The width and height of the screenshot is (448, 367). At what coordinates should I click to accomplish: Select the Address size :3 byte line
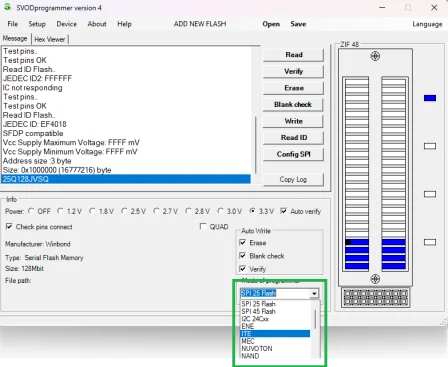tap(37, 161)
